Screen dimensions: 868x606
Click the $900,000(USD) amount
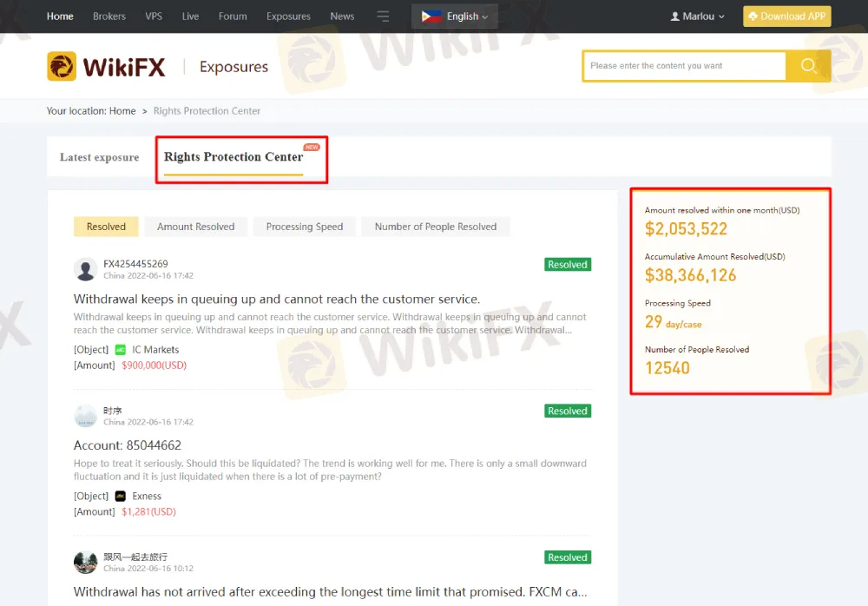154,366
